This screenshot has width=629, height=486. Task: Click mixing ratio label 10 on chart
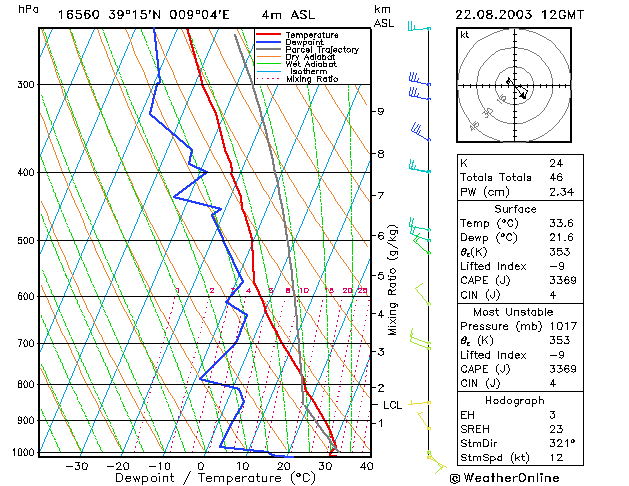click(304, 290)
